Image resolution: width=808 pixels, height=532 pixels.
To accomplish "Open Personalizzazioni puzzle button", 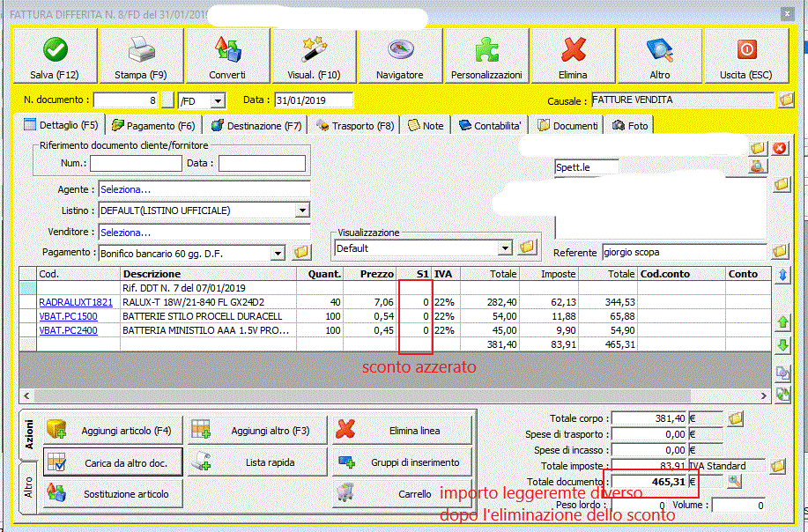I will pyautogui.click(x=486, y=55).
